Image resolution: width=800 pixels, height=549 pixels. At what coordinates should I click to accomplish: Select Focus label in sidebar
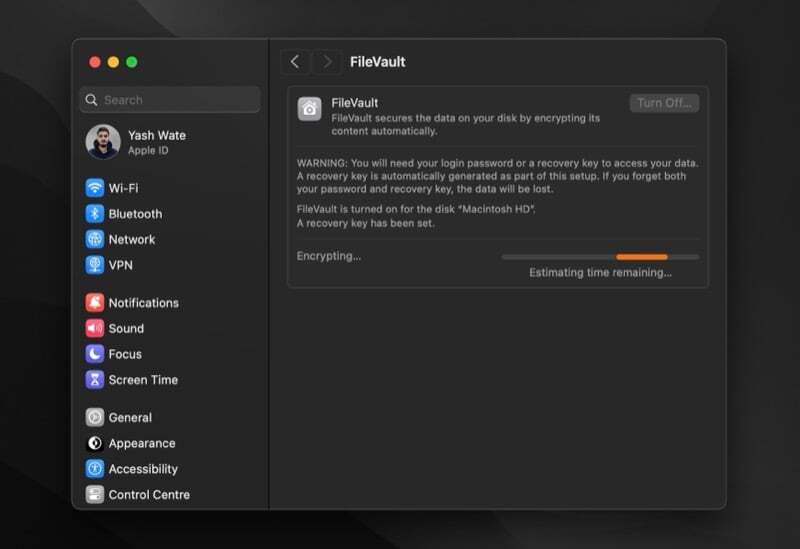[125, 354]
